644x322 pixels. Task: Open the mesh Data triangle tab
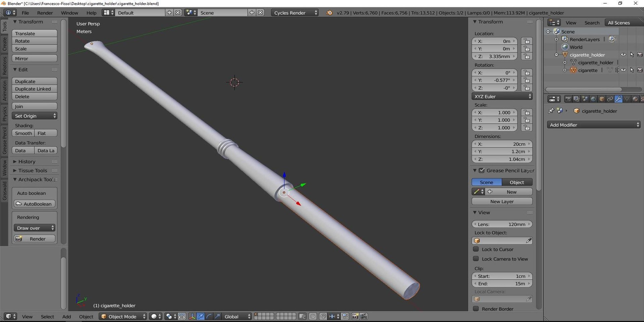tap(627, 99)
